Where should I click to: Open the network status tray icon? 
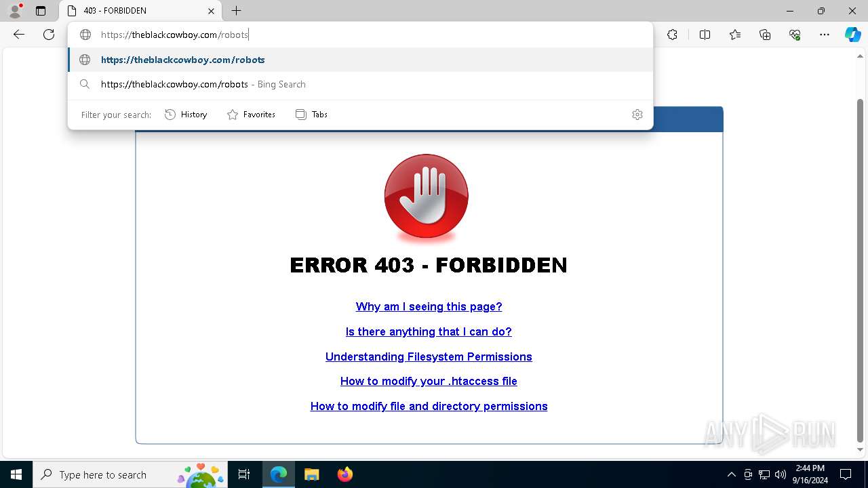[x=764, y=474]
